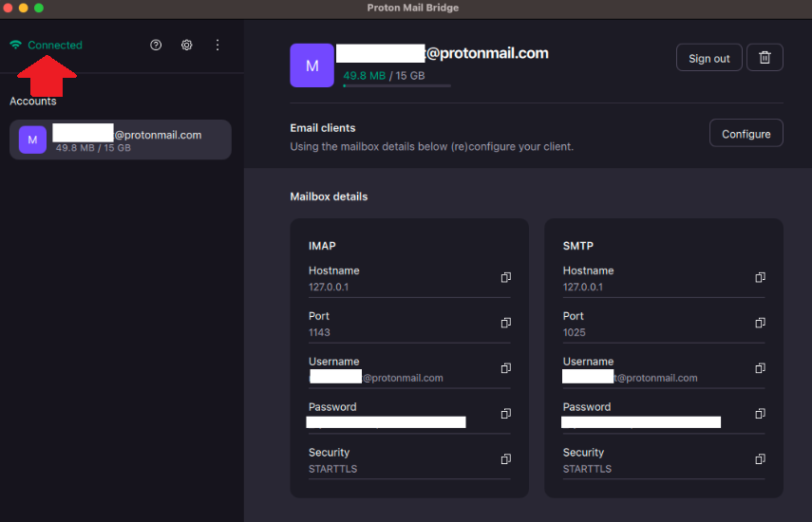This screenshot has width=812, height=522.
Task: Click the Connected status text
Action: click(x=55, y=45)
